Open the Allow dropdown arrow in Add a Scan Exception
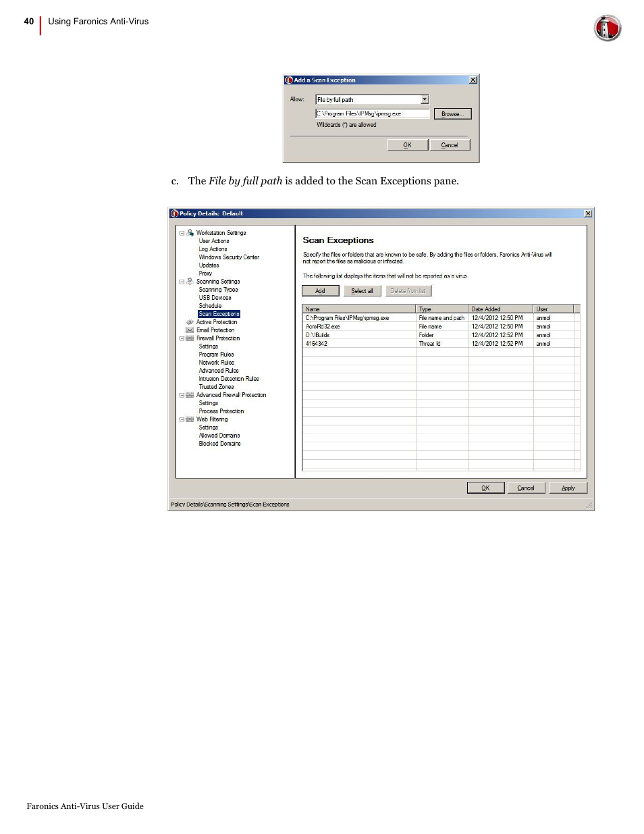 click(425, 99)
